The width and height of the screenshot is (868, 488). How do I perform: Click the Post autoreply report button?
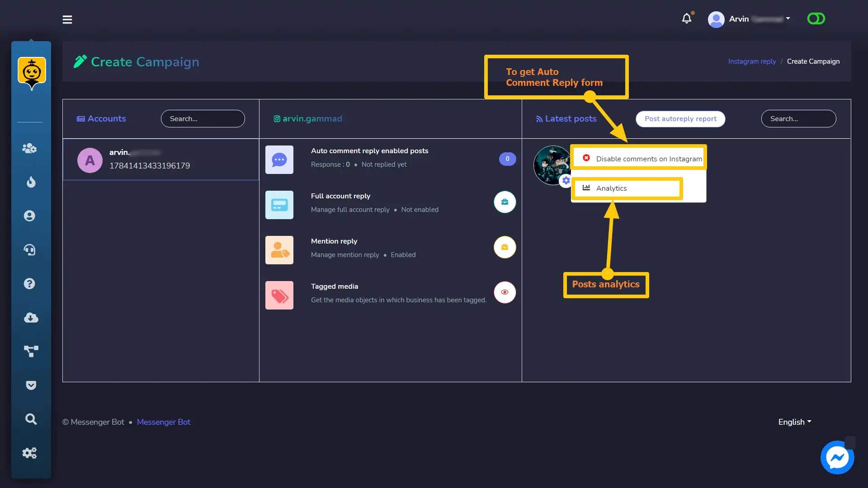click(680, 118)
